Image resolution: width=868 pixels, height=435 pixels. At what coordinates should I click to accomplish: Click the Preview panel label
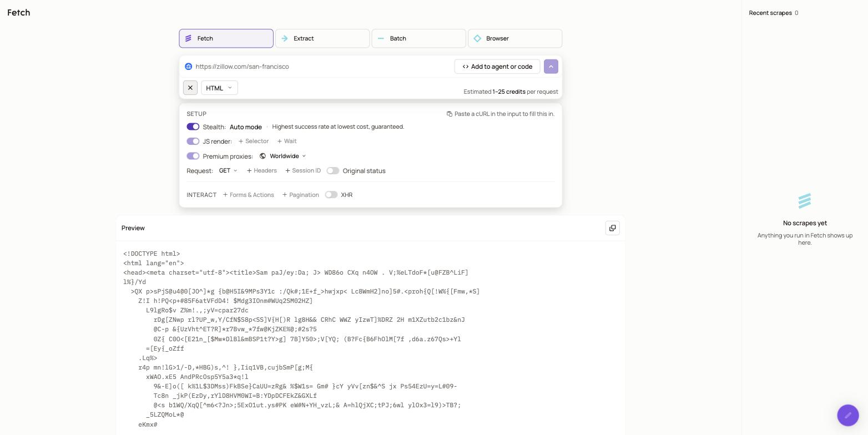tap(133, 228)
